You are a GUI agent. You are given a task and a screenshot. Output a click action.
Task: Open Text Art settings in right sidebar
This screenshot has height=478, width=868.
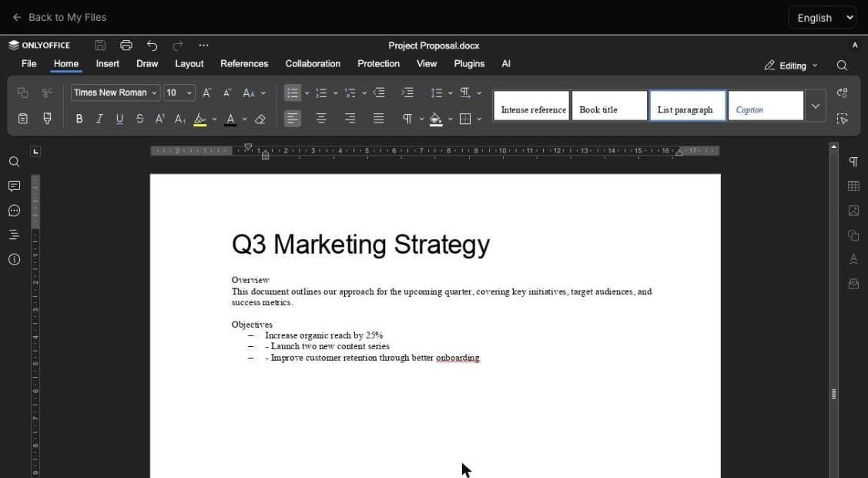[853, 259]
